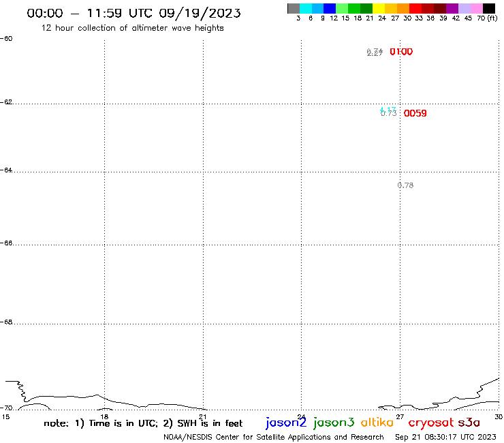Click the '-64' latitude axis label

pyautogui.click(x=6, y=170)
